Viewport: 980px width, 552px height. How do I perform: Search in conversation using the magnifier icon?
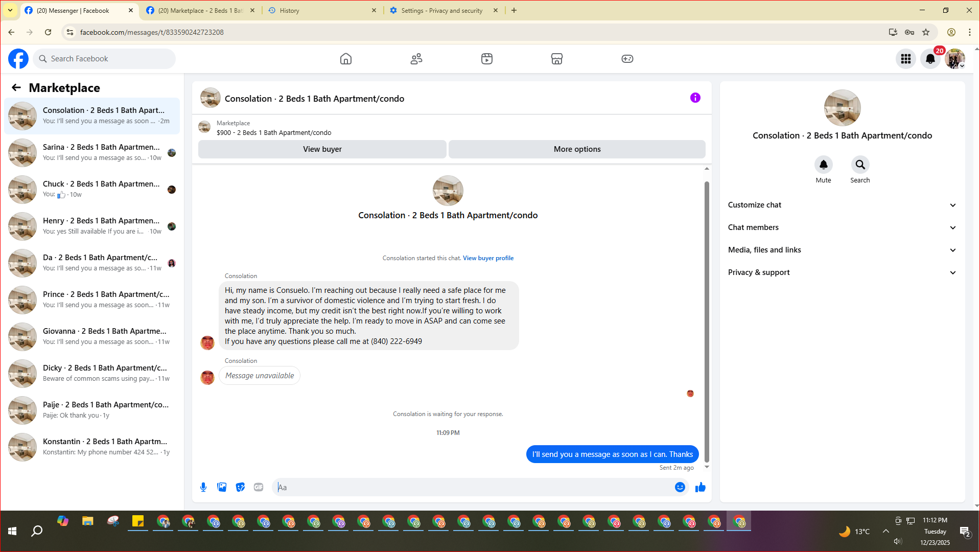click(860, 165)
